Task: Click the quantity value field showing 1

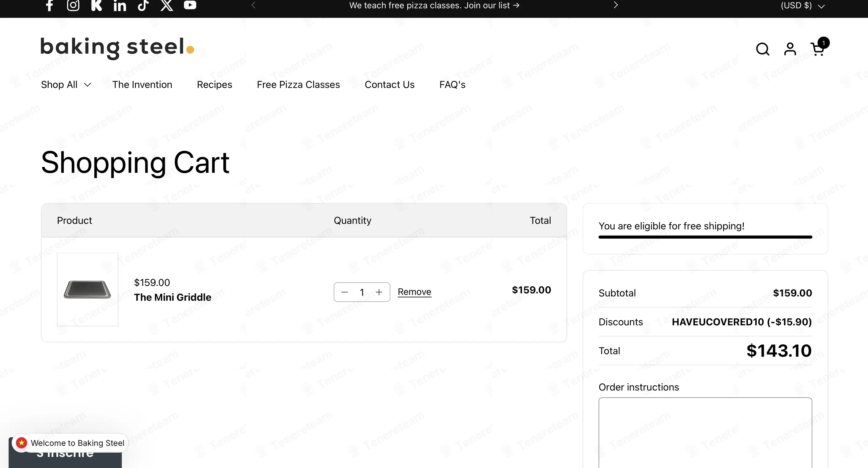Action: pyautogui.click(x=362, y=292)
